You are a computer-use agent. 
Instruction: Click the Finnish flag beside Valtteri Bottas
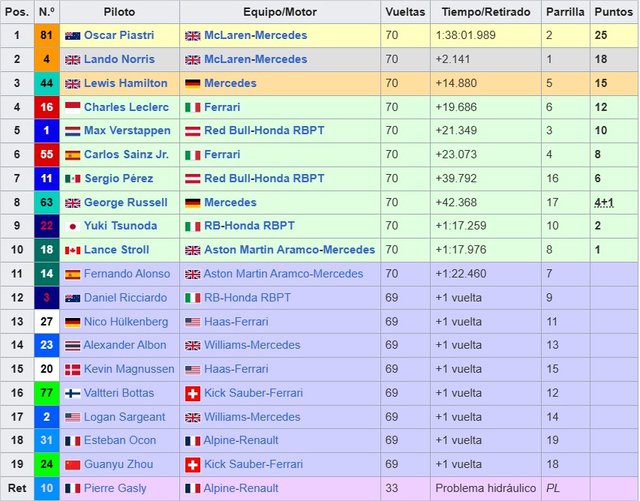pos(73,394)
